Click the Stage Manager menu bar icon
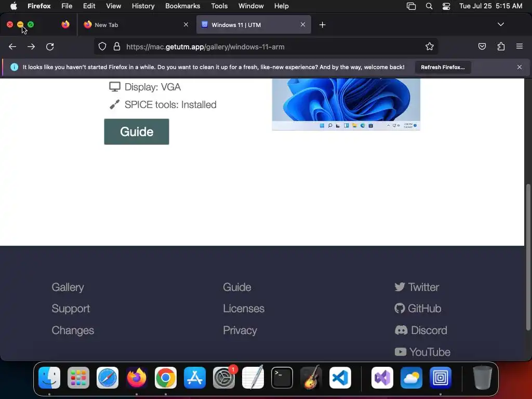Viewport: 532px width, 399px height. coord(411,6)
